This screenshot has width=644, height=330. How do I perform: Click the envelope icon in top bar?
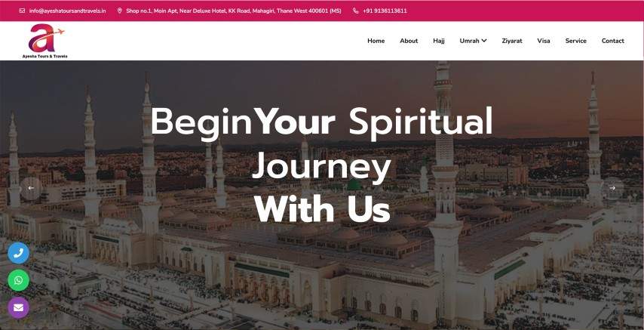pos(22,11)
